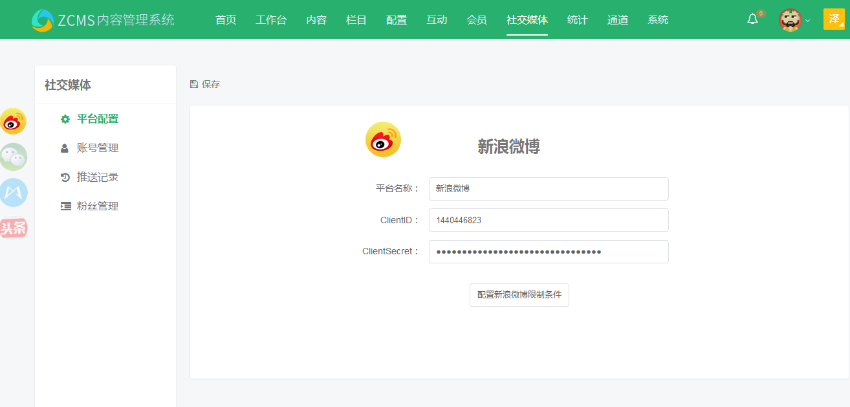Click the floppy disk save icon
This screenshot has width=850, height=407.
(194, 84)
